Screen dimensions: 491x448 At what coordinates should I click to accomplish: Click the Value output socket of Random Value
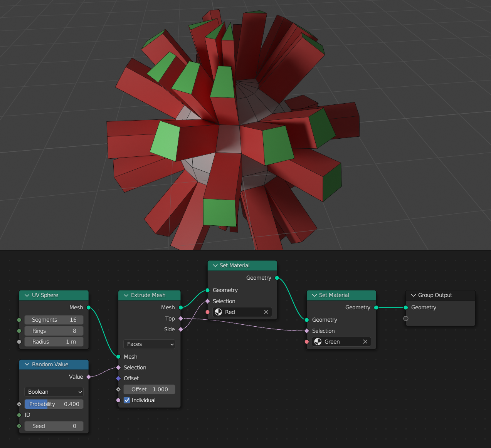coord(88,377)
